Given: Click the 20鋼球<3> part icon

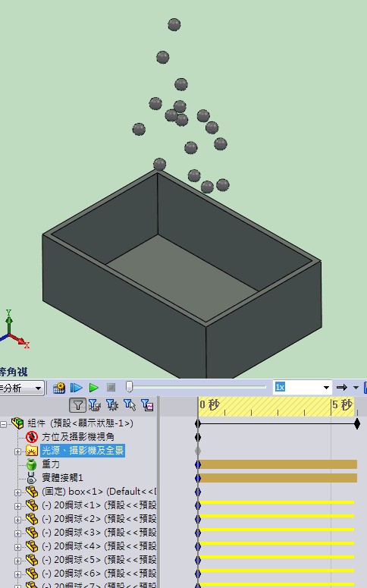Looking at the screenshot, I should [x=32, y=533].
